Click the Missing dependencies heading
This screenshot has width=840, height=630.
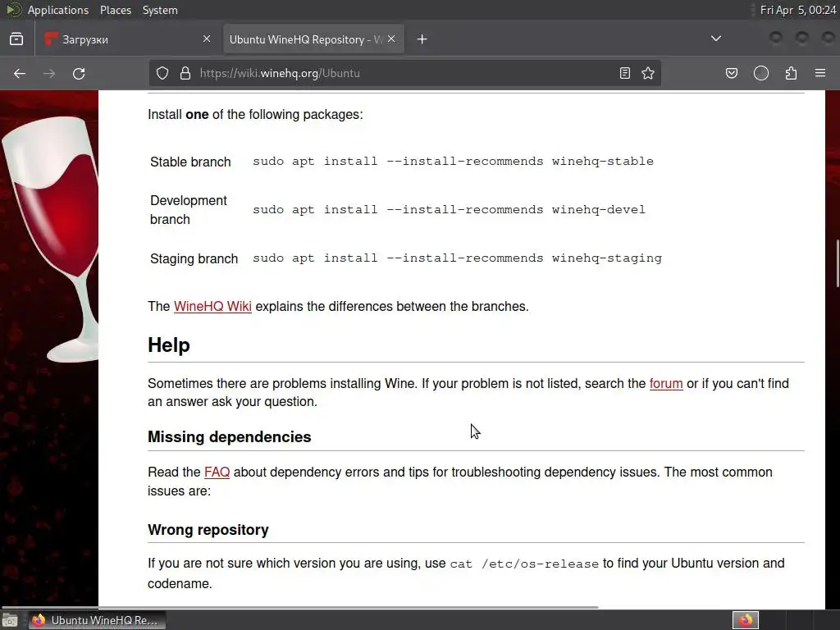pyautogui.click(x=230, y=436)
